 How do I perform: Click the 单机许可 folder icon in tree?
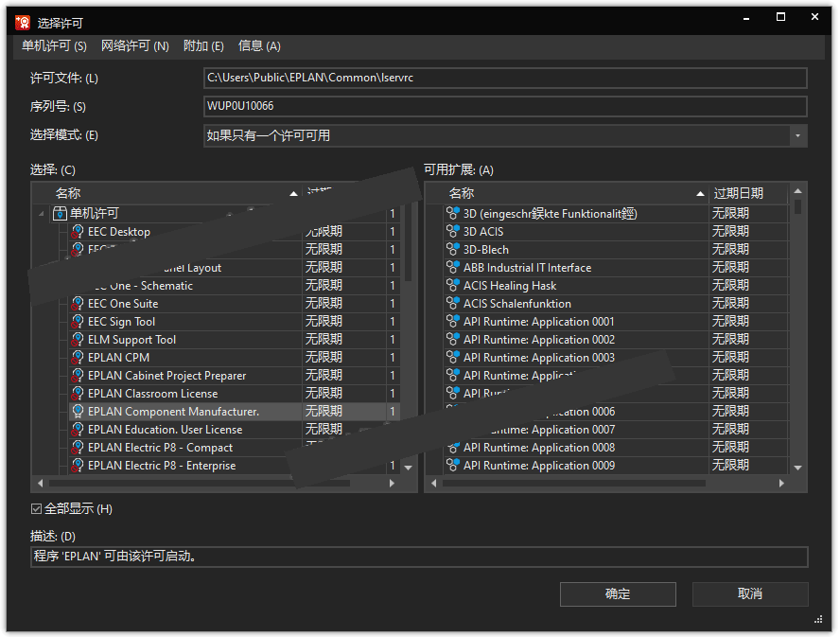pyautogui.click(x=60, y=213)
